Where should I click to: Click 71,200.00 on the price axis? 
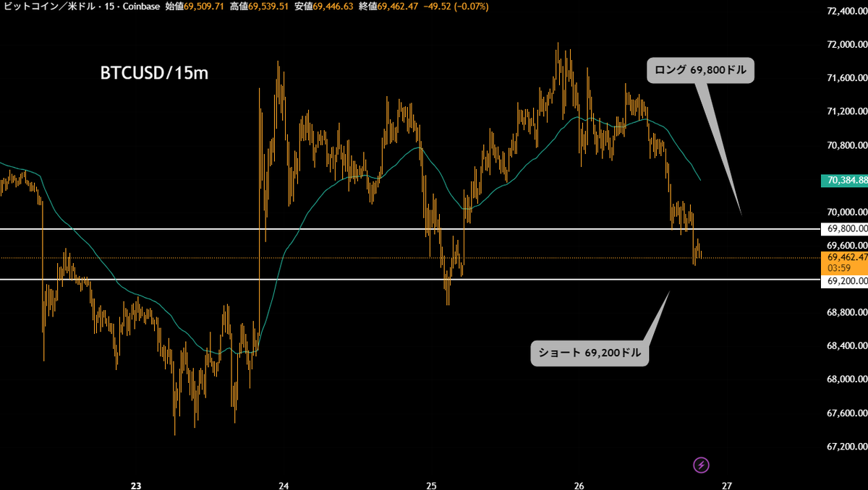pos(846,111)
